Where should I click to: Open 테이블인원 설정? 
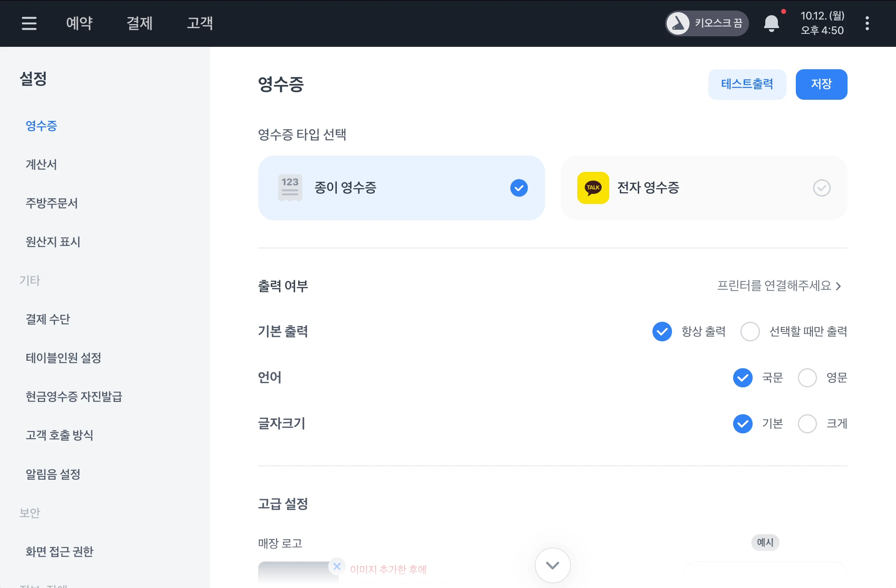63,358
